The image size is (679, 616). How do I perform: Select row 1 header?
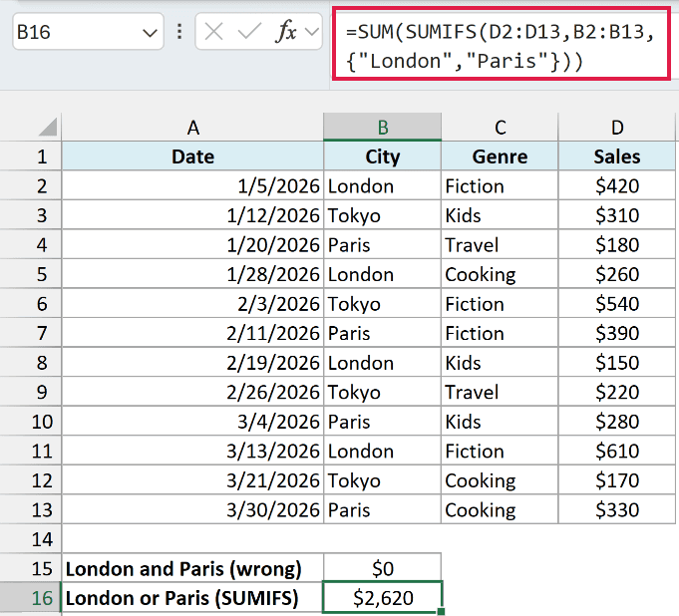coord(31,156)
